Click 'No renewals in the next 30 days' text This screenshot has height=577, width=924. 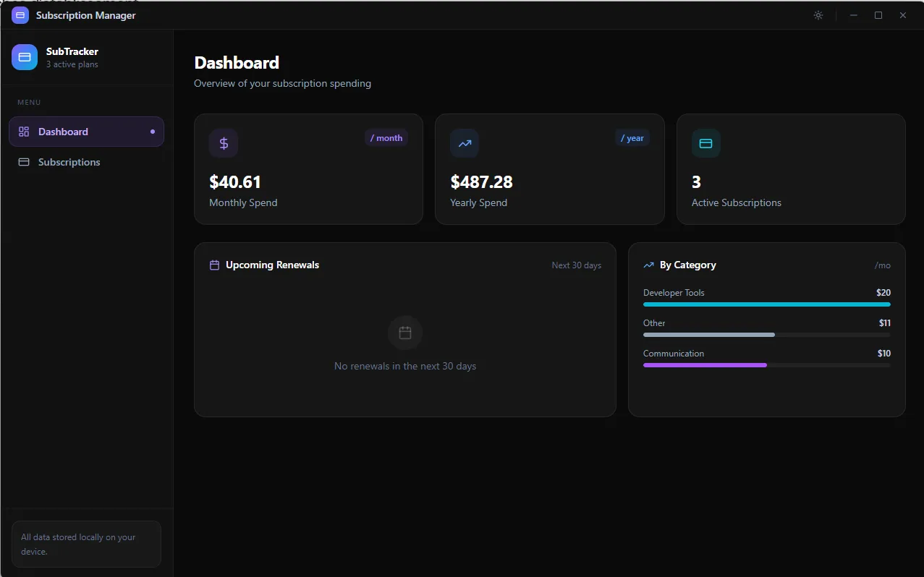click(405, 367)
